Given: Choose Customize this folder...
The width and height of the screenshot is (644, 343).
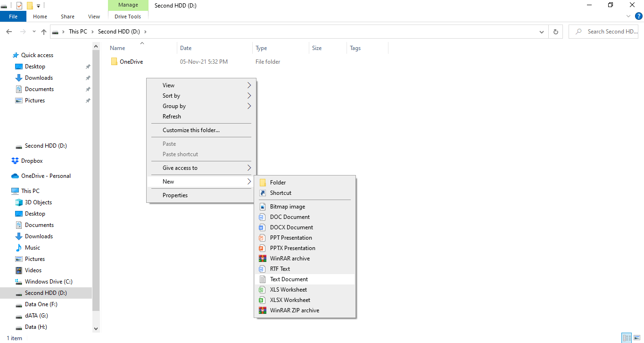Looking at the screenshot, I should click(201, 130).
